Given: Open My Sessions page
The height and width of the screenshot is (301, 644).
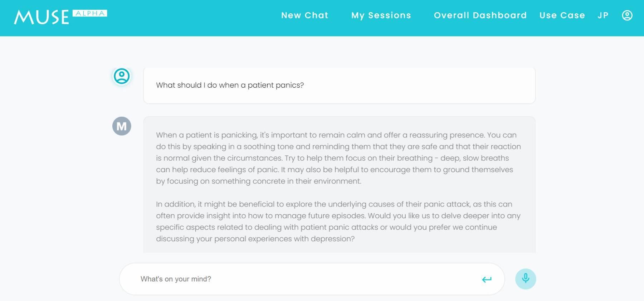Looking at the screenshot, I should (x=381, y=15).
